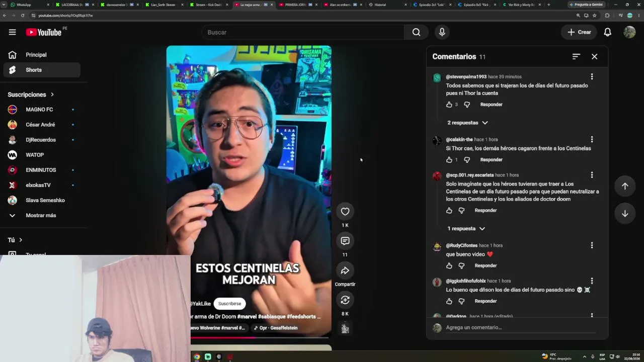Reply to @calakin-the with Responder
The width and height of the screenshot is (644, 362).
491,160
